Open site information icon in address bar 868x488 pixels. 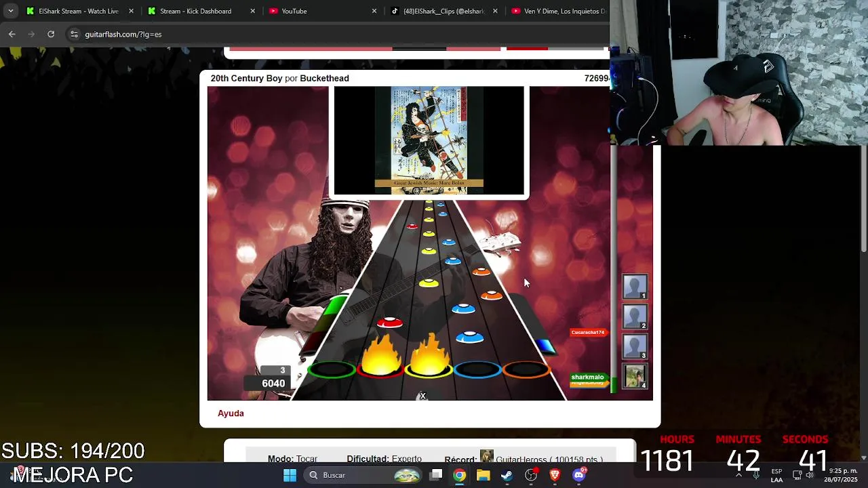(74, 34)
